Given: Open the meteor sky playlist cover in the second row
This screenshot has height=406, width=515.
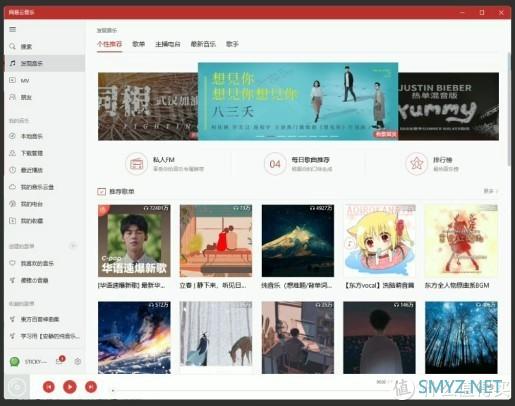Looking at the screenshot, I should pos(134,337).
